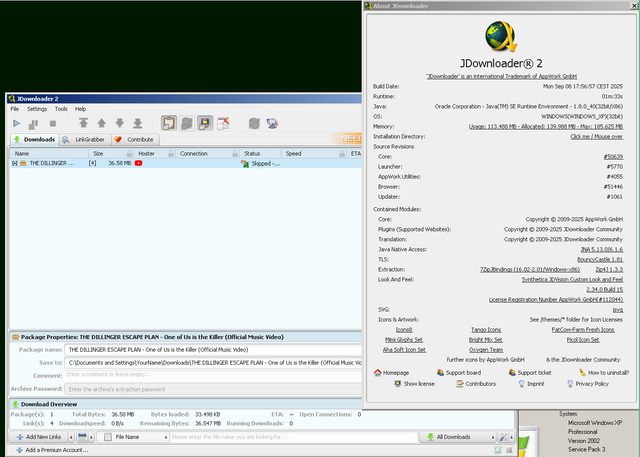Screen dimensions: 640x457
Task: Stop all downloads with the stop icon
Action: coord(53,123)
